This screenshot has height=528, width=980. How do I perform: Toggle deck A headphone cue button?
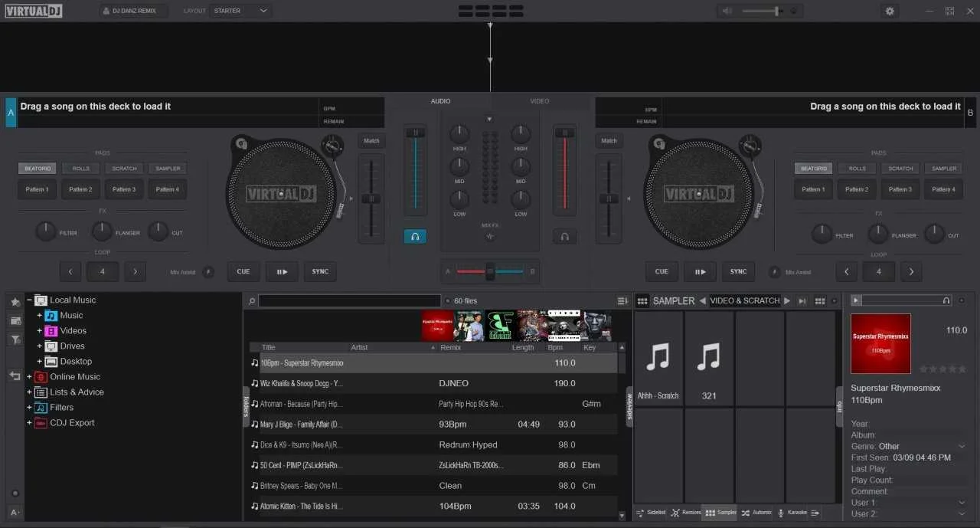(415, 237)
